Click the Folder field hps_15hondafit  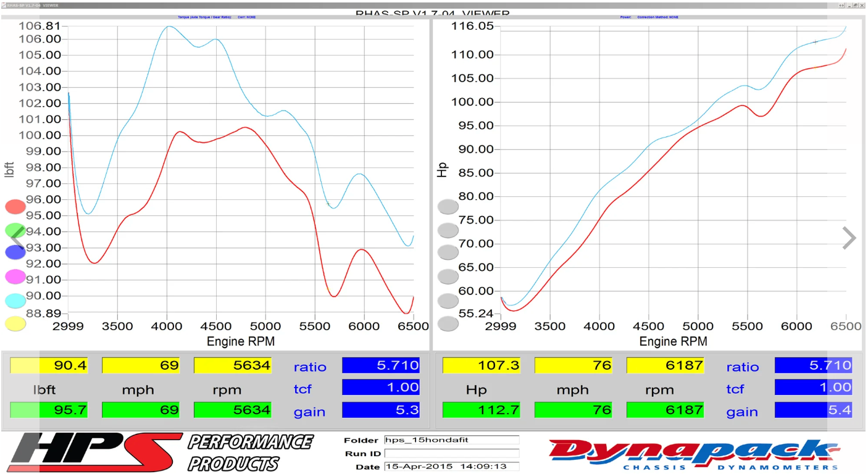451,440
